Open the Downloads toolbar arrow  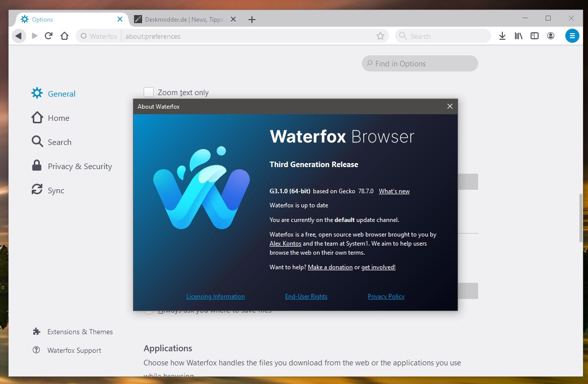click(502, 36)
